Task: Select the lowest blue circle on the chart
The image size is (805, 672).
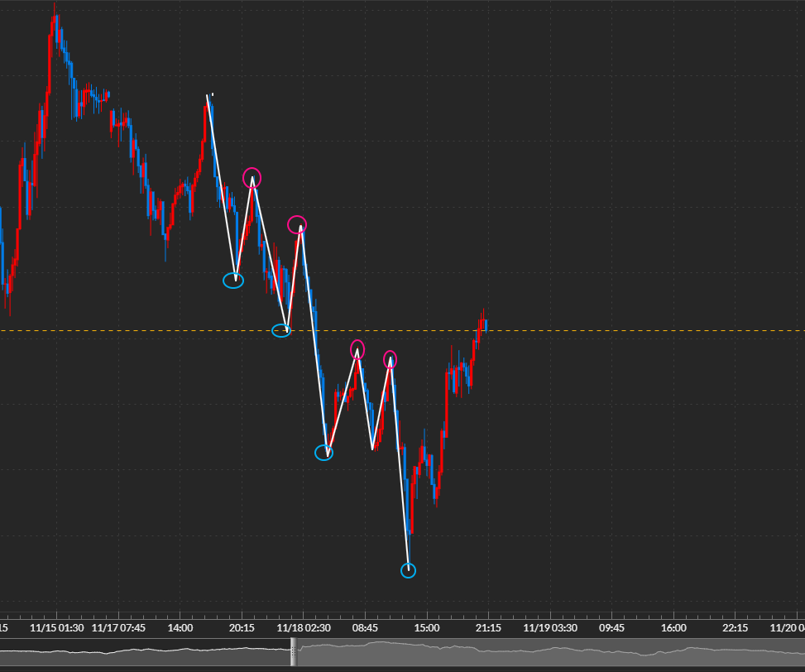Action: coord(408,570)
